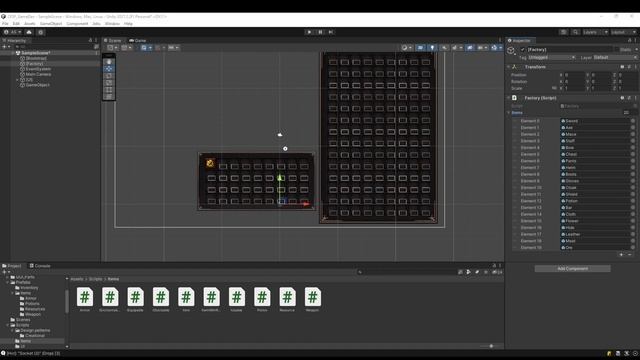This screenshot has width=640, height=360.
Task: Click the Add Component button
Action: point(572,269)
